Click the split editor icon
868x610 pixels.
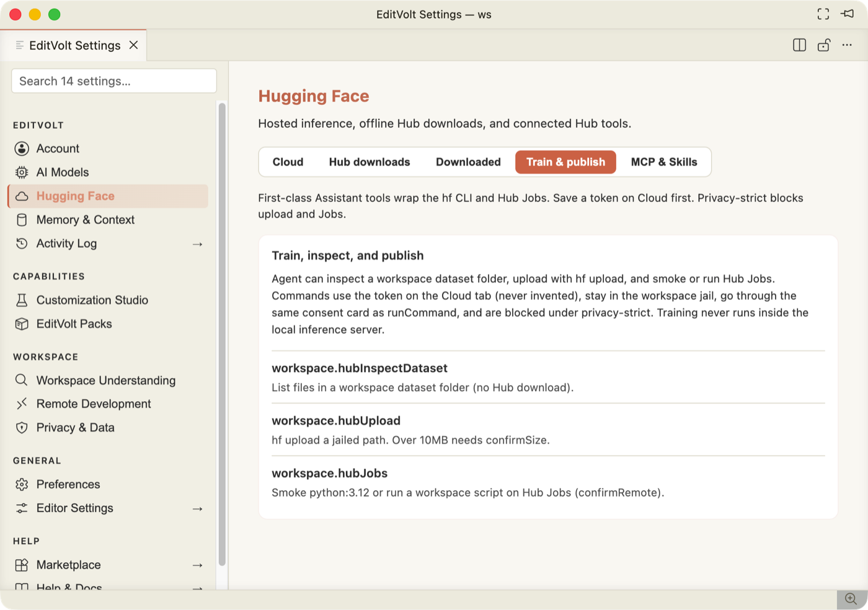[800, 45]
